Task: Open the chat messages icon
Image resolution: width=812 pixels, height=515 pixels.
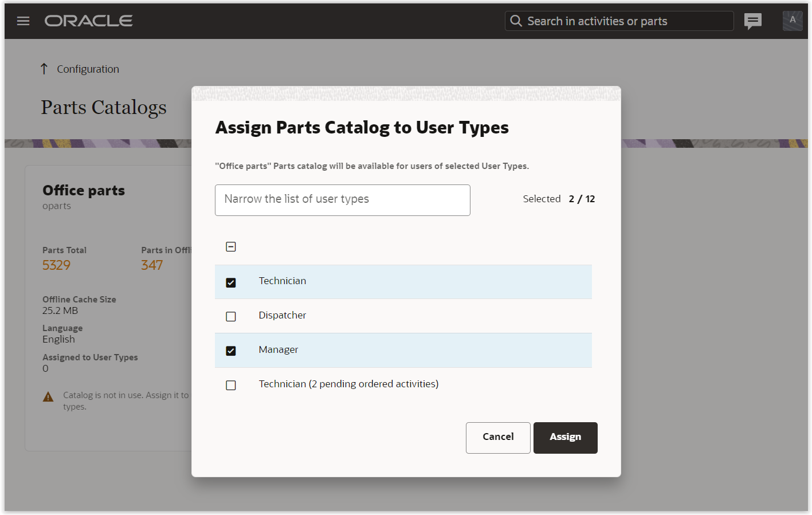Action: point(752,21)
